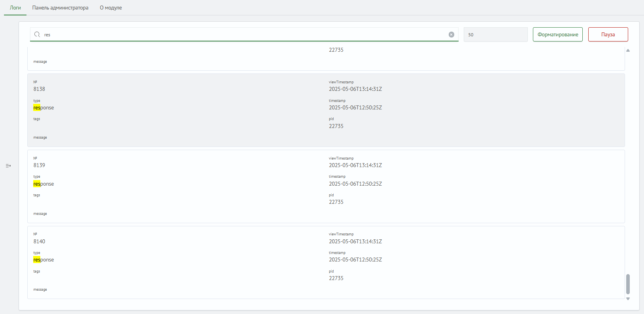
Task: Focus the search field containing "res"
Action: pyautogui.click(x=245, y=35)
